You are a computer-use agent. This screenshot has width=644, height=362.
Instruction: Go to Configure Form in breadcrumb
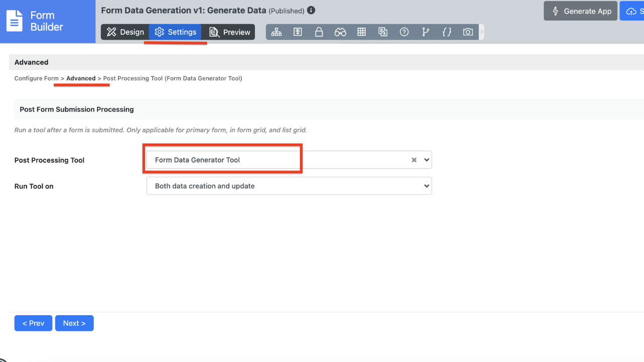tap(36, 78)
